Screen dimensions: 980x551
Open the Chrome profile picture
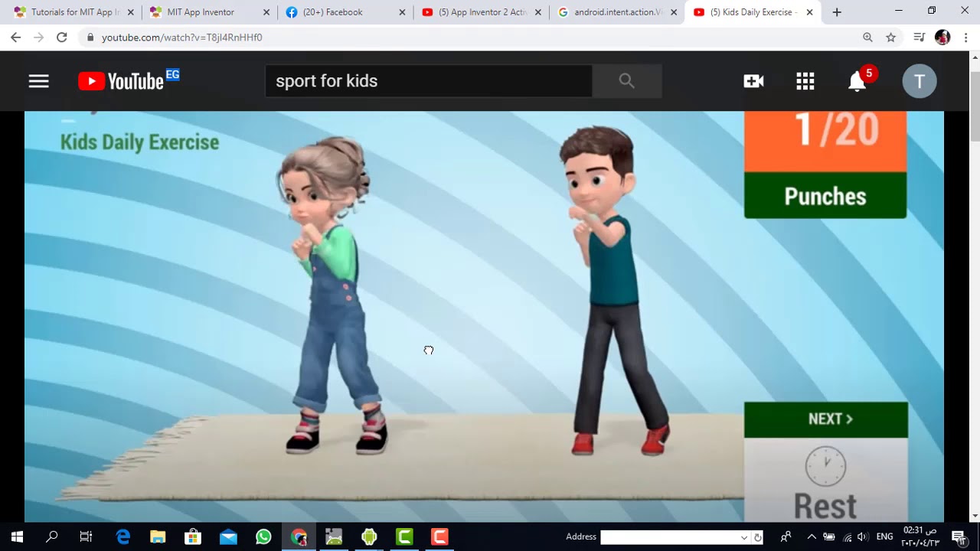[942, 37]
